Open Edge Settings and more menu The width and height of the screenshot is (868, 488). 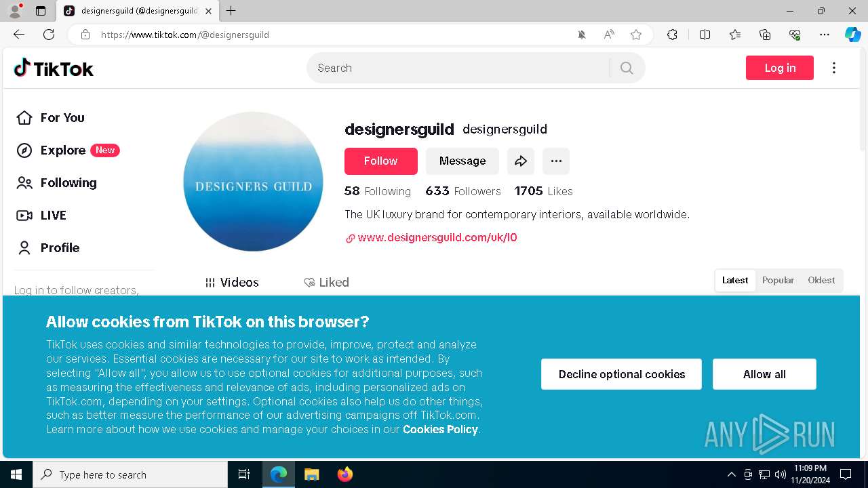pyautogui.click(x=825, y=35)
